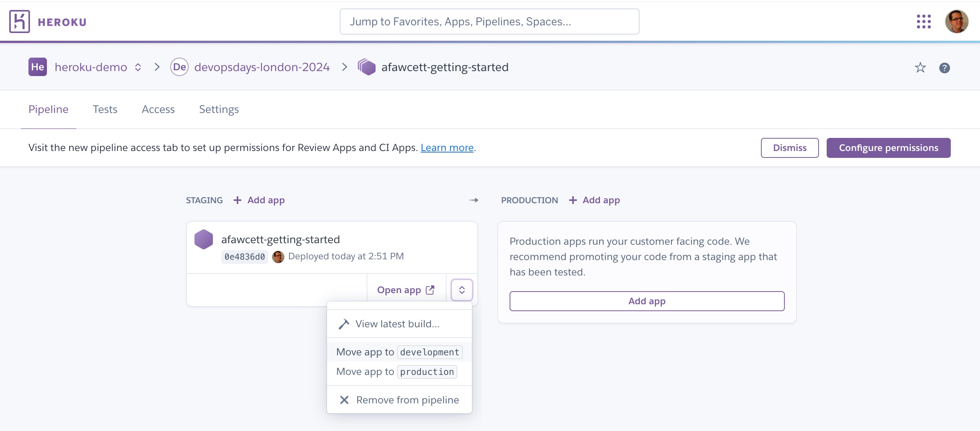The image size is (980, 431).
Task: Open the apps grid launcher
Action: tap(924, 22)
